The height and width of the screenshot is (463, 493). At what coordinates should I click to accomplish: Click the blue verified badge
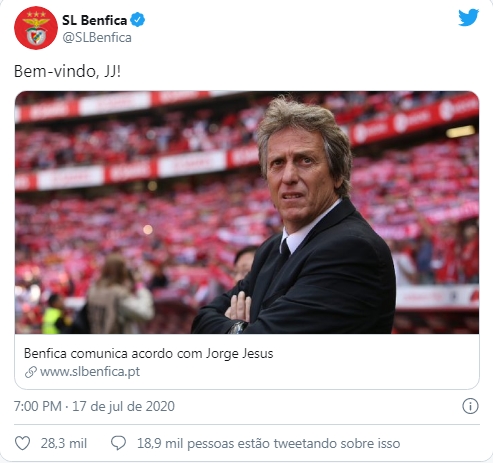137,20
